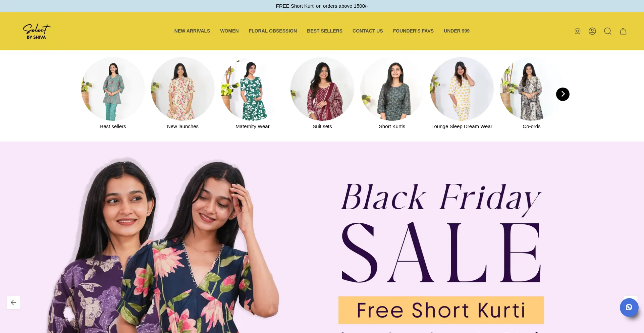Open the Women menu item
The image size is (644, 333).
click(229, 31)
